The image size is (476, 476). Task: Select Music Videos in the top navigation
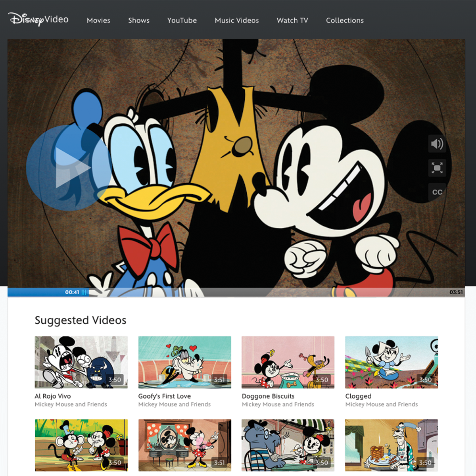237,20
